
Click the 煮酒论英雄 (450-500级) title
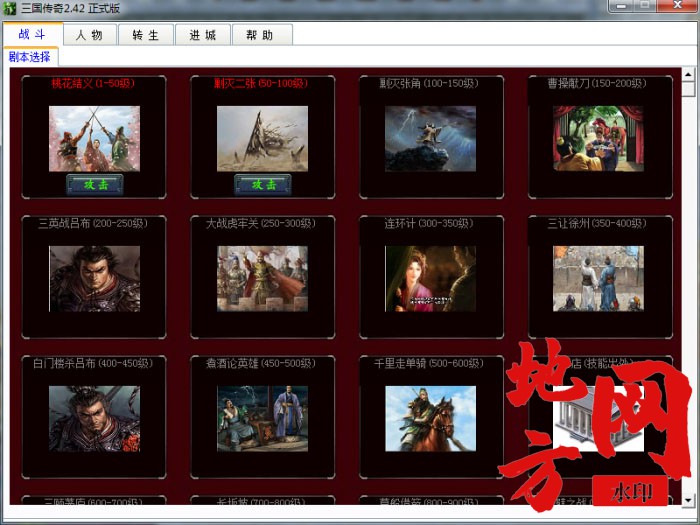coord(261,363)
